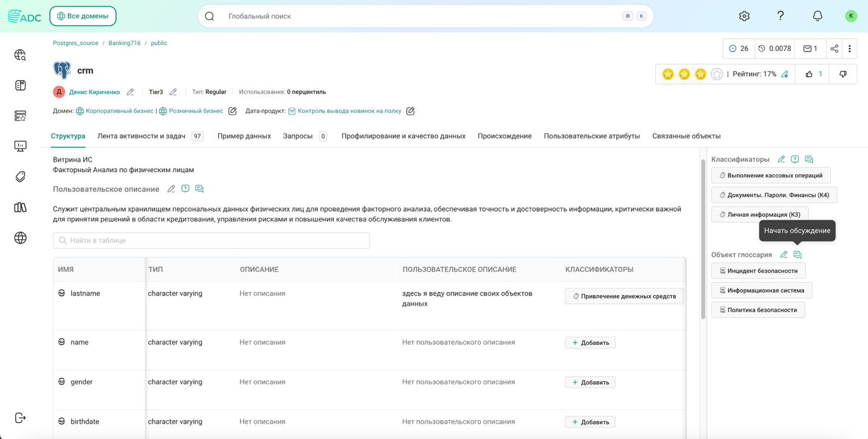868x439 pixels.
Task: Open the settings gear in the header
Action: point(744,16)
